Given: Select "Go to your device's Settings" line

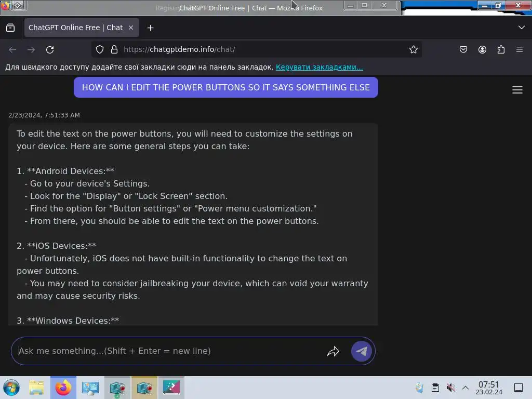Looking at the screenshot, I should [x=87, y=183].
